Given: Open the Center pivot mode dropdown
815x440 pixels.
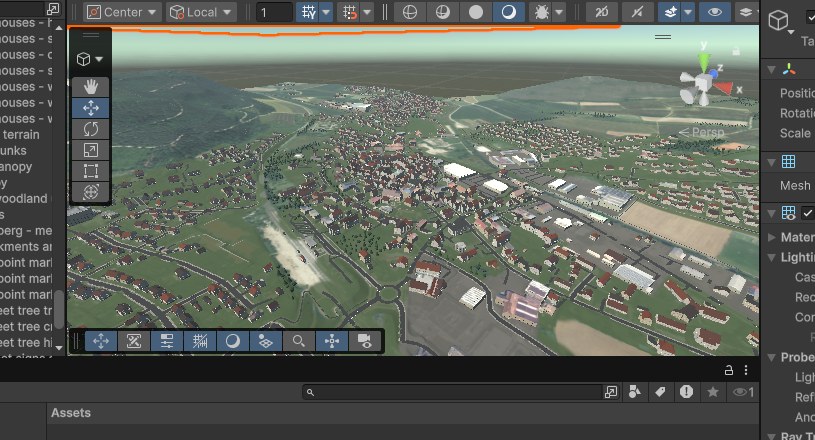Looking at the screenshot, I should 122,12.
